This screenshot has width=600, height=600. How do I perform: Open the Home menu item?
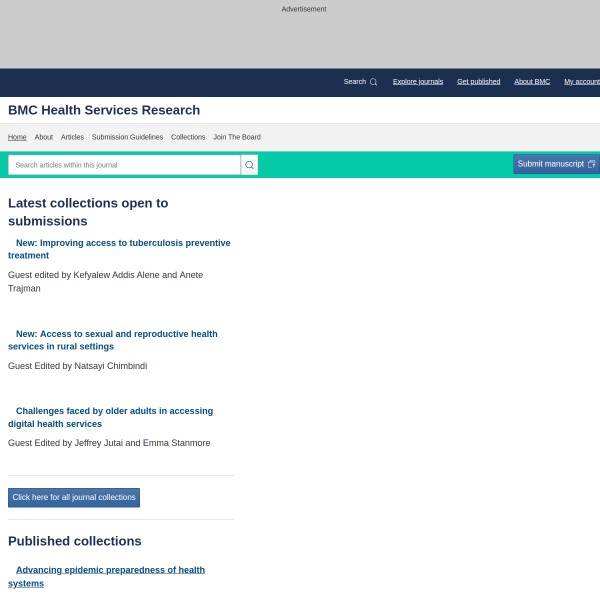click(x=17, y=137)
